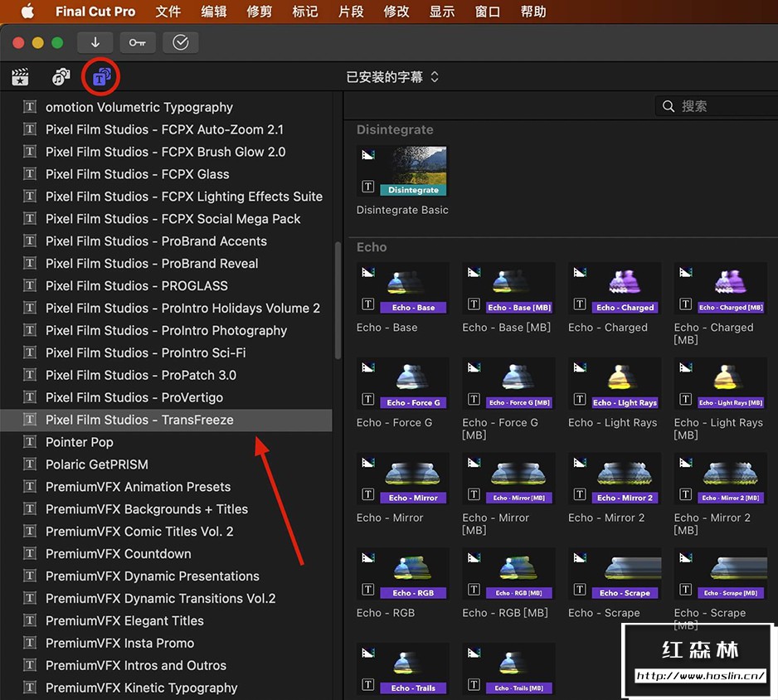Click title icon beside Polaric GetPRISM
778x700 pixels.
pos(30,464)
